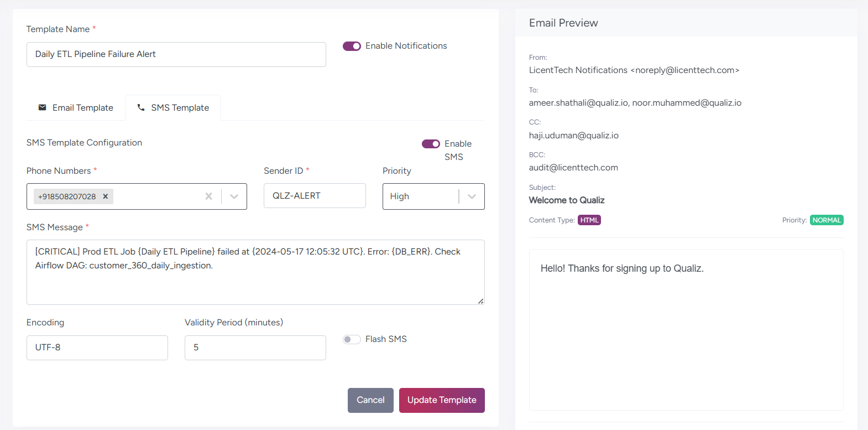Viewport: 868px width, 430px height.
Task: Toggle Enable Notifications switch
Action: pos(352,46)
